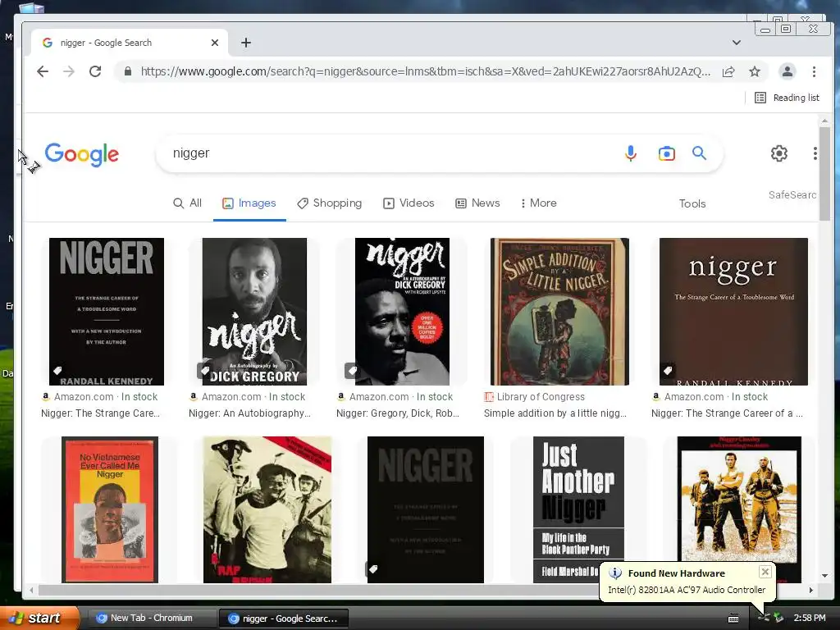Switch to New Tab - Chromium taskbar window
Viewport: 840px width, 630px height.
tap(151, 619)
